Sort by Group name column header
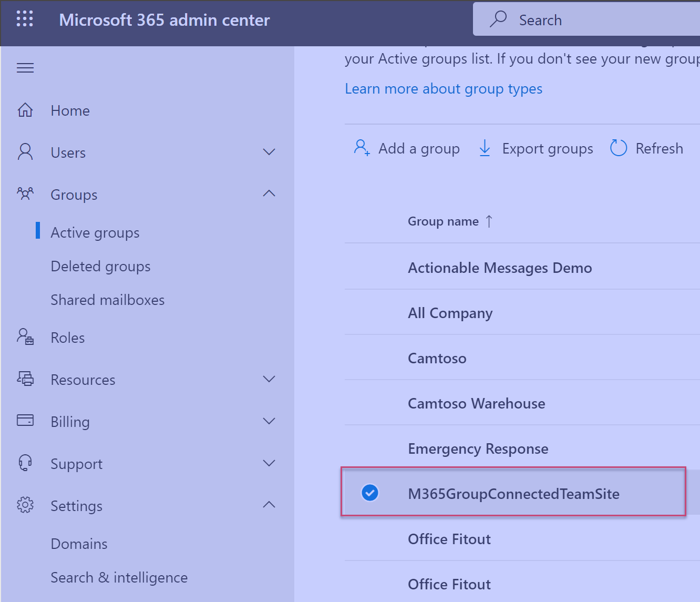This screenshot has width=700, height=602. click(444, 221)
